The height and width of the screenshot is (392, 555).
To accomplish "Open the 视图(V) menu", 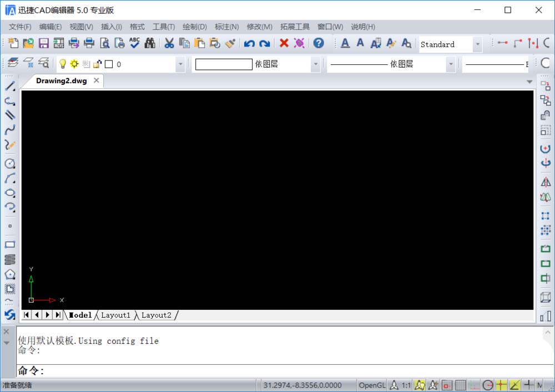I will 81,27.
